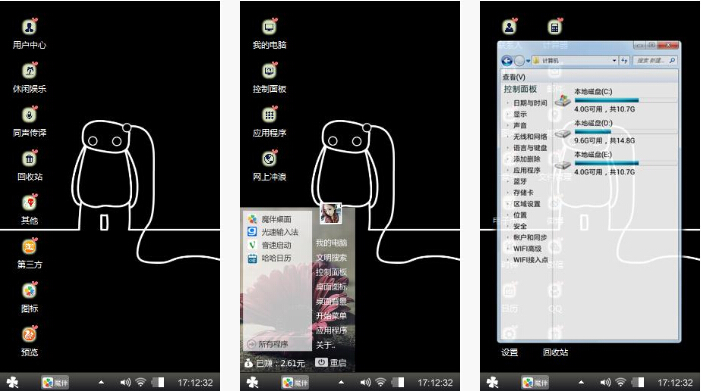Select WIFI高级 in the control panel tree
701x391 pixels.
(527, 248)
